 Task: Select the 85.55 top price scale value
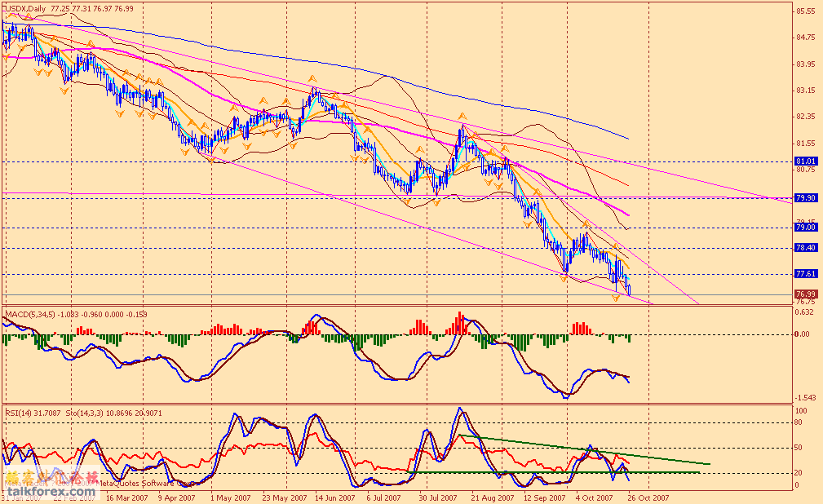(x=805, y=11)
